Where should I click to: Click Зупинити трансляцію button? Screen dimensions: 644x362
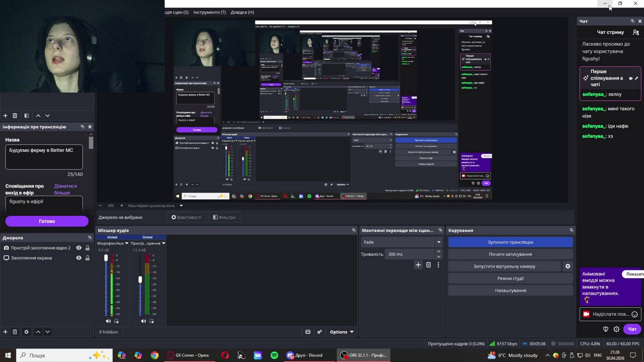click(510, 242)
